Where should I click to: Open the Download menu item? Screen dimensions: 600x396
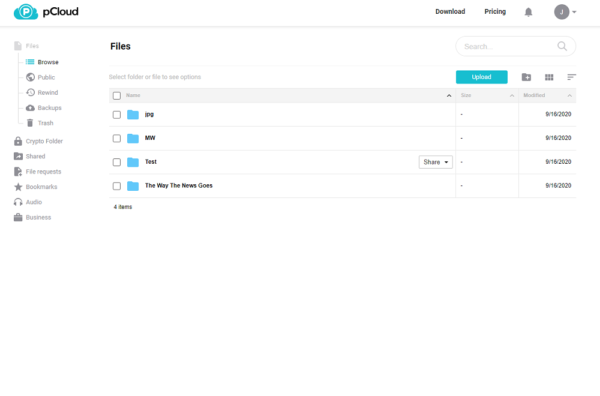450,12
